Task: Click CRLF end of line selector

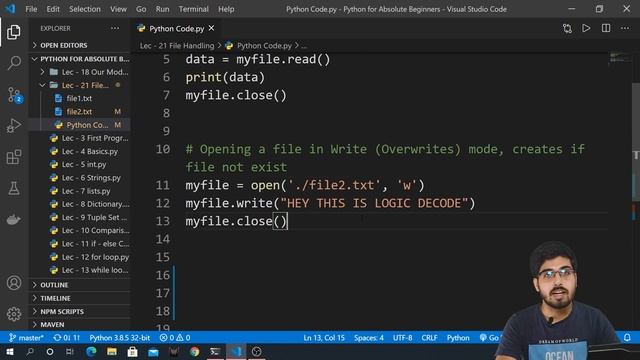Action: [x=429, y=338]
